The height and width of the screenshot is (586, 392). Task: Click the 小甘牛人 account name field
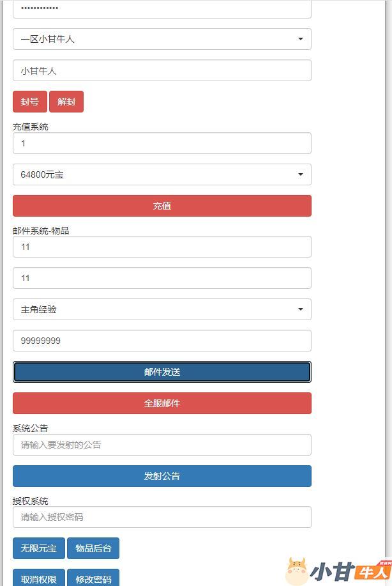[x=162, y=71]
